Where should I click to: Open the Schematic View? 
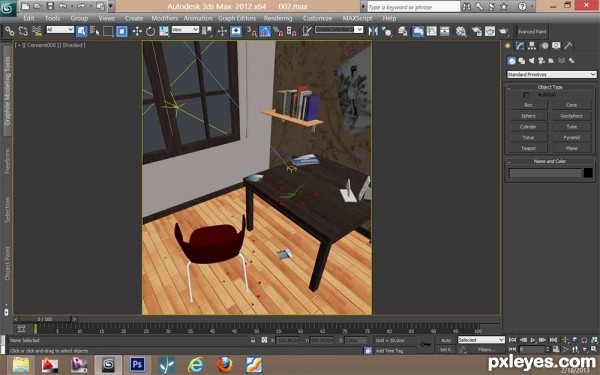point(445,31)
